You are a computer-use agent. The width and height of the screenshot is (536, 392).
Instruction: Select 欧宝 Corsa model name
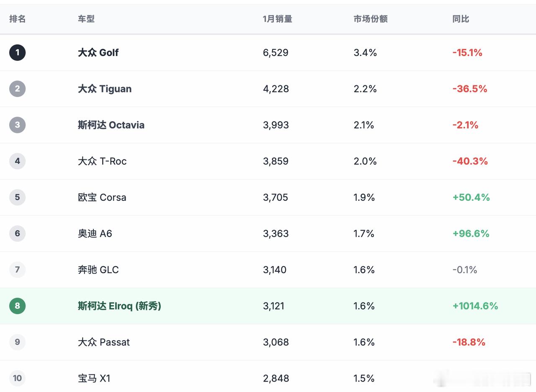102,197
